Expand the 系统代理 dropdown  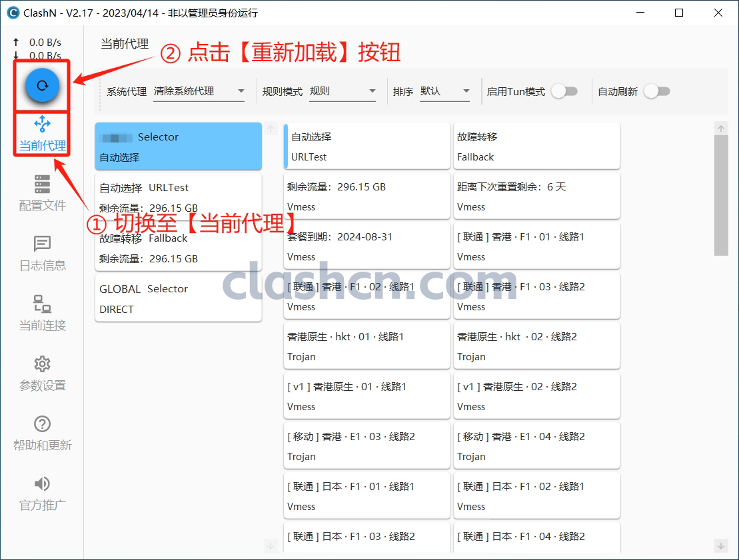pyautogui.click(x=199, y=91)
